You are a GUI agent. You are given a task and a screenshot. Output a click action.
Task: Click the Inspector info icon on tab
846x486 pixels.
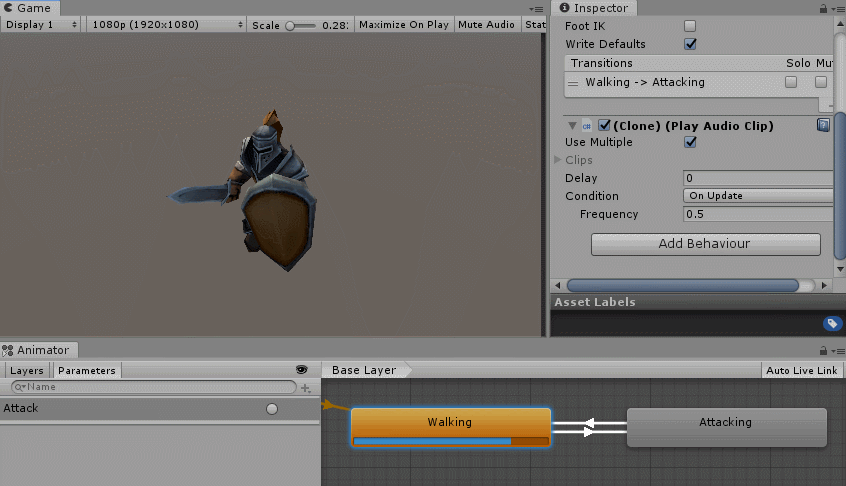(x=564, y=8)
